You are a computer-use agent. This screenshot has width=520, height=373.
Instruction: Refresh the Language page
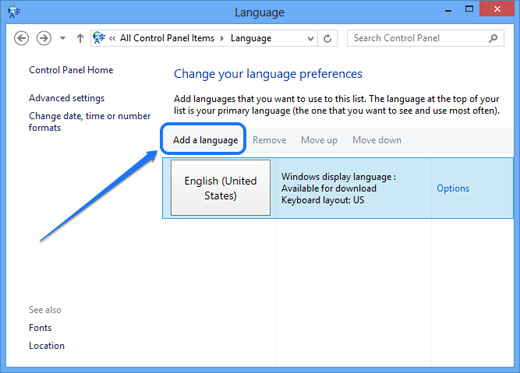[327, 39]
